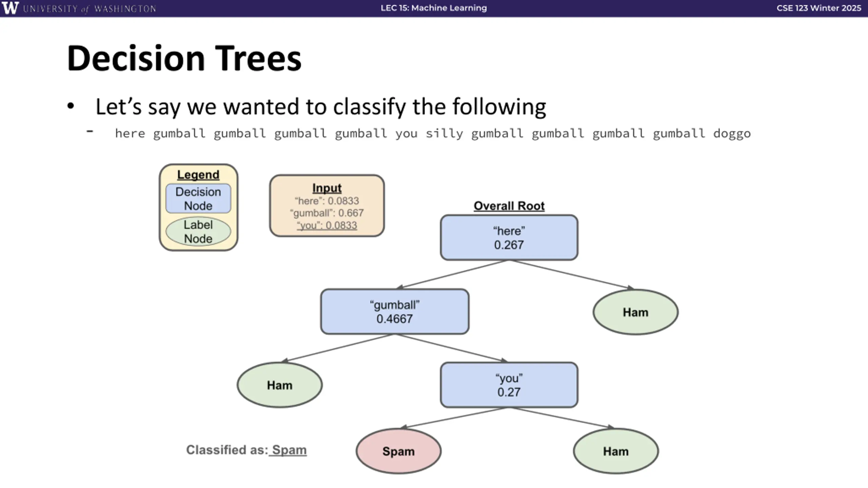Screen dimensions: 868x488
Task: Click the word 'silly' in the sentence
Action: (x=444, y=134)
